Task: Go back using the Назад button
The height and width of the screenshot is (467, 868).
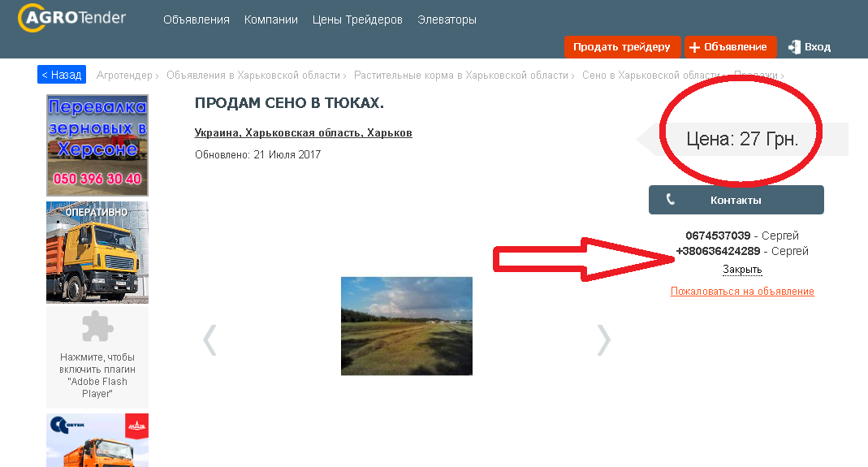Action: (x=62, y=75)
